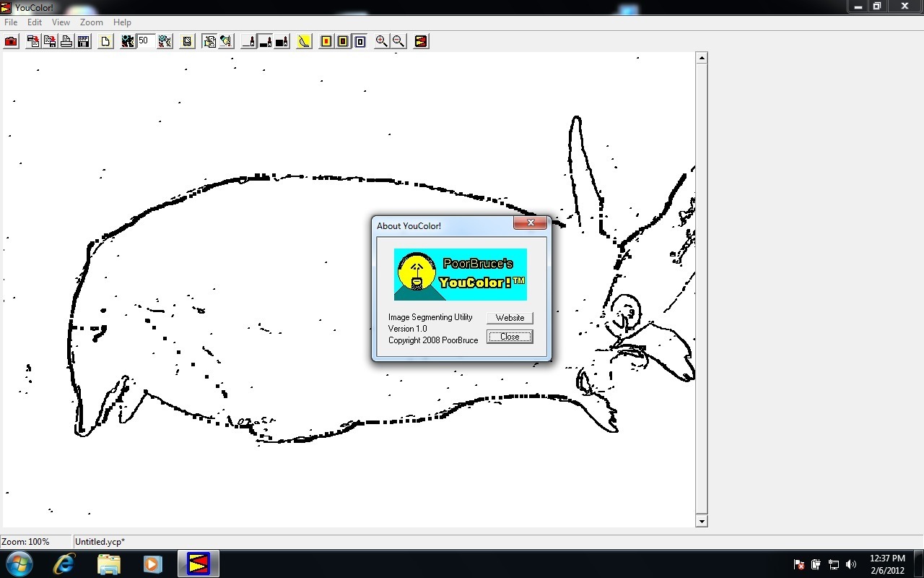Select the medium line marker icon
Screen dimensions: 924x578
point(265,41)
